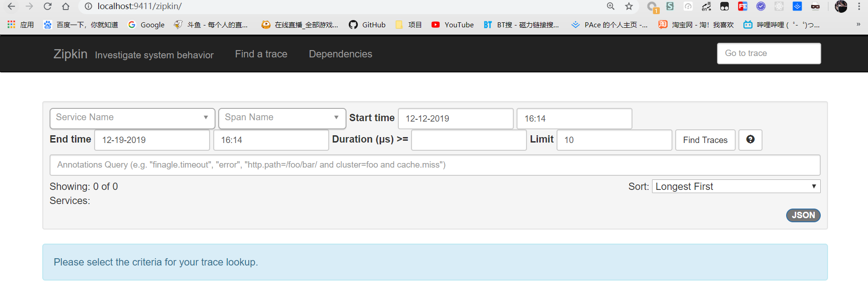
Task: Edit the Start time date 12-12-2019
Action: coord(456,118)
